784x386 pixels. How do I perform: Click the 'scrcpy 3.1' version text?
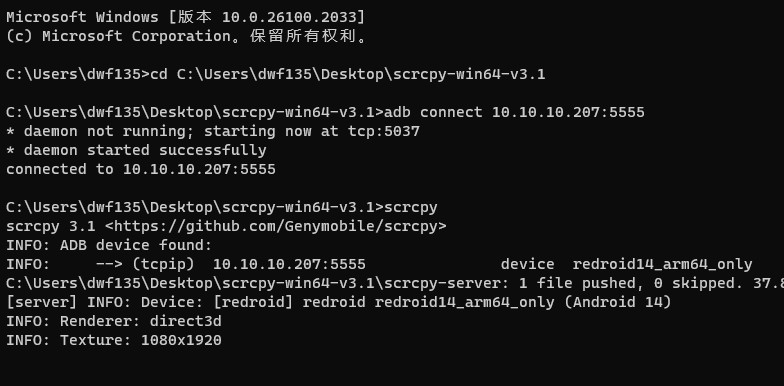[50, 226]
